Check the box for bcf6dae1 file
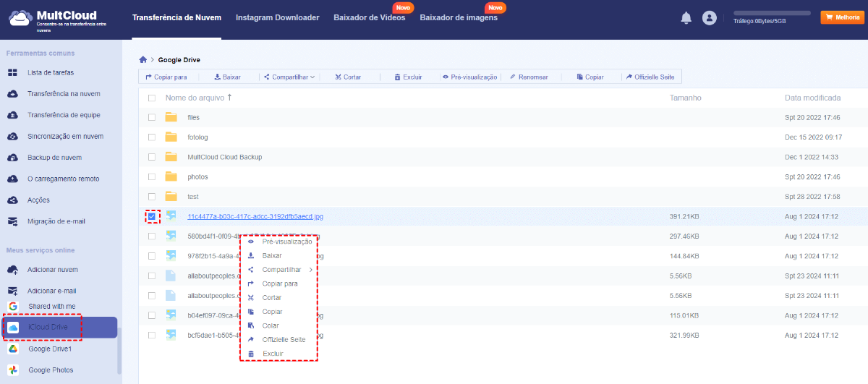Viewport: 868px width, 384px height. point(152,335)
